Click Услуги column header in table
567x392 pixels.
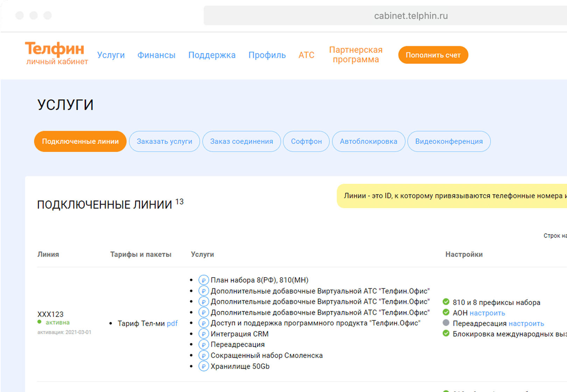202,254
